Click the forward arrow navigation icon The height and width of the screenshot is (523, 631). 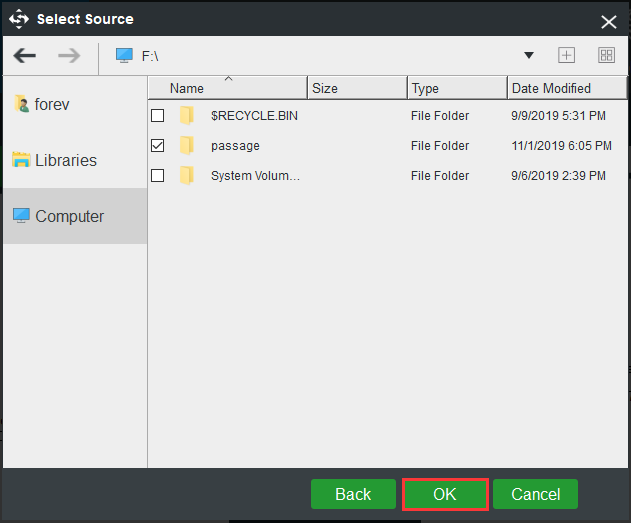[69, 56]
